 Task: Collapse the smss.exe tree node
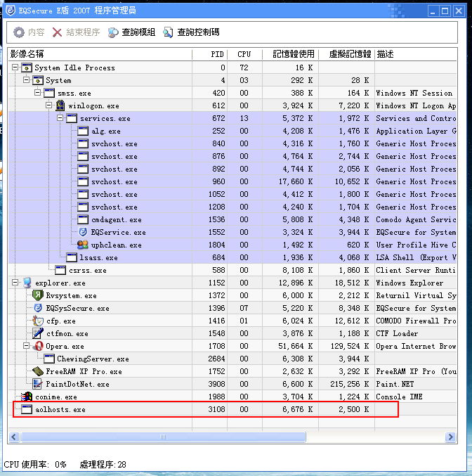tap(38, 92)
